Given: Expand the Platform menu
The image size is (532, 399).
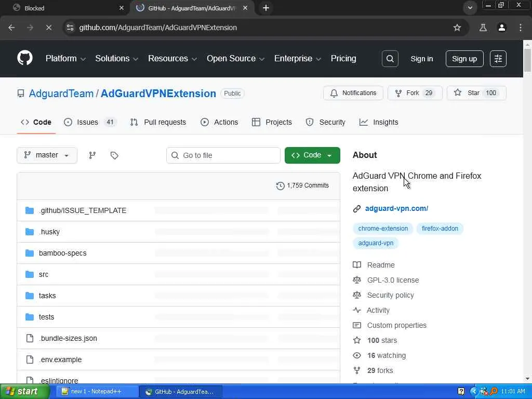Looking at the screenshot, I should coord(65,58).
